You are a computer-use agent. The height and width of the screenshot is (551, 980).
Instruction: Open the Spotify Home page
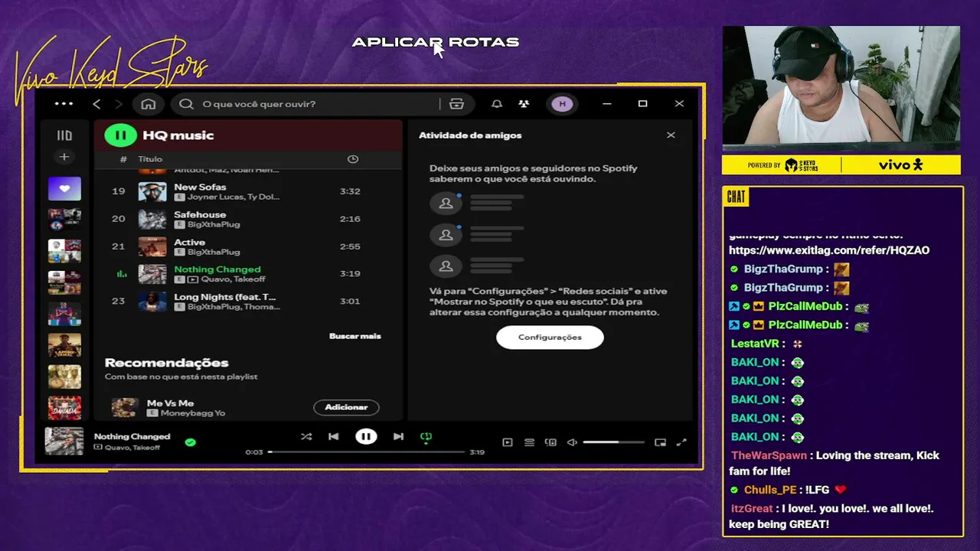point(149,104)
